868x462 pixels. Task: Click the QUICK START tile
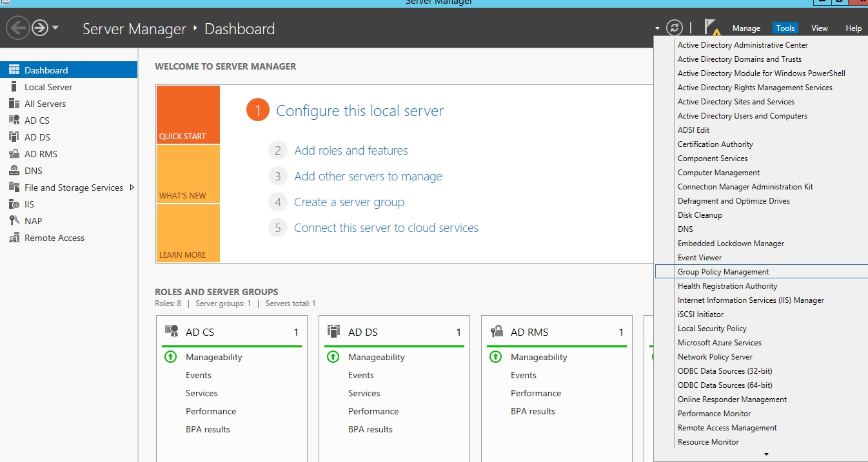(x=188, y=115)
